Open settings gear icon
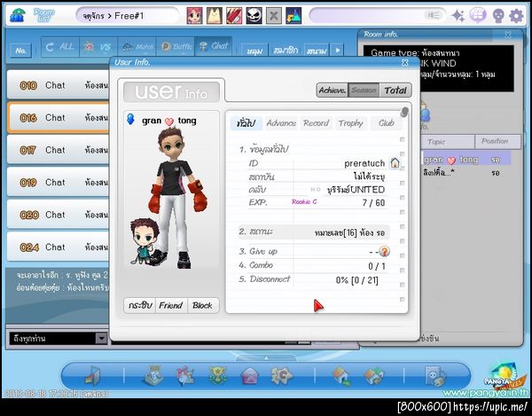The height and width of the screenshot is (416, 532). (x=517, y=16)
